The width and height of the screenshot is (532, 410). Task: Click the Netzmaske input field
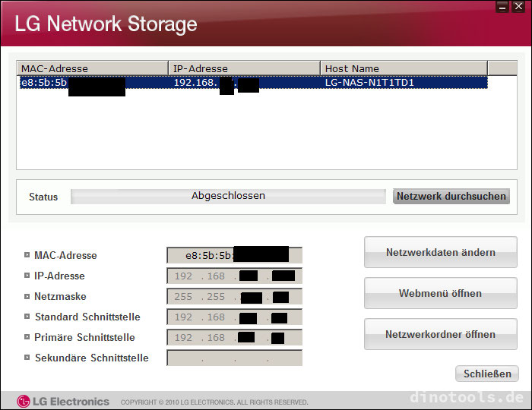tap(234, 296)
